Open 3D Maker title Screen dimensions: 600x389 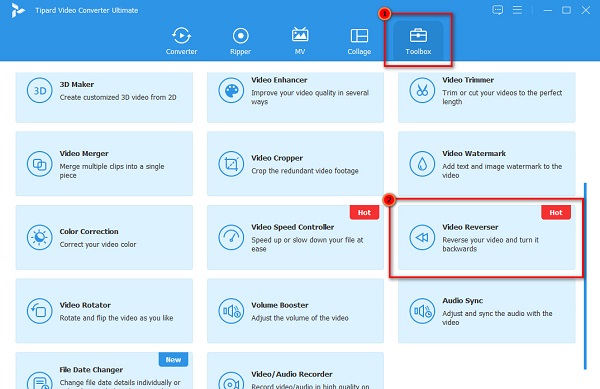(x=77, y=84)
